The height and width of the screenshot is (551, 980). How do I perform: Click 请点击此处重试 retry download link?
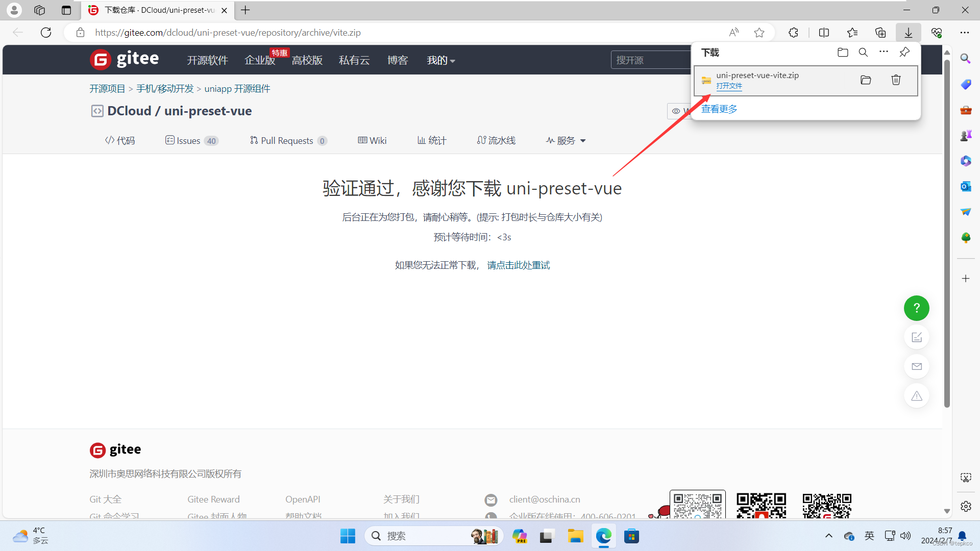click(519, 265)
